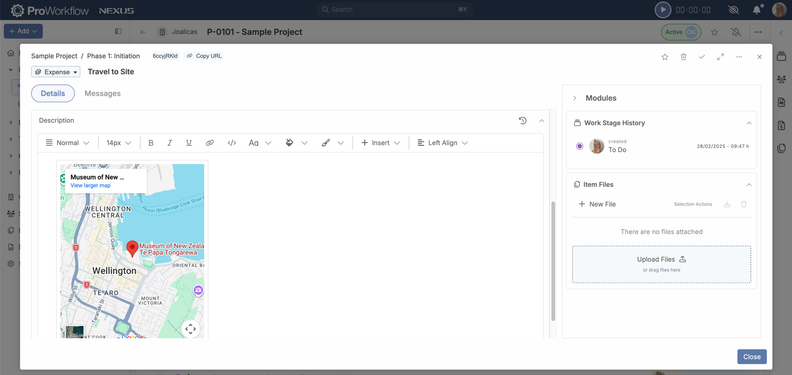Go to Phase 1: Initiation breadcrumb
The height and width of the screenshot is (375, 792).
click(113, 56)
